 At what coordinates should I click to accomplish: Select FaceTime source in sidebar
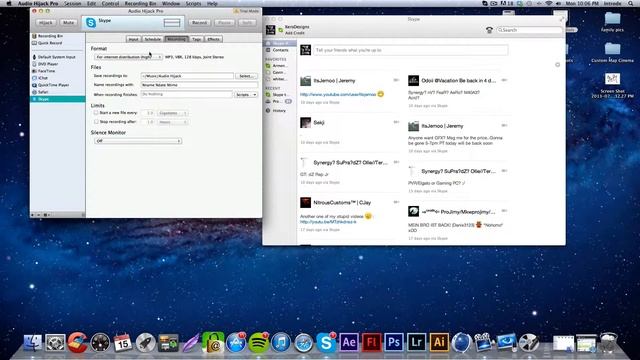46,71
